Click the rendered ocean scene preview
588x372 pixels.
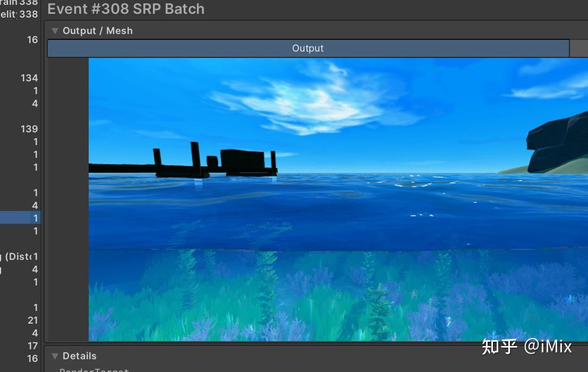point(338,199)
